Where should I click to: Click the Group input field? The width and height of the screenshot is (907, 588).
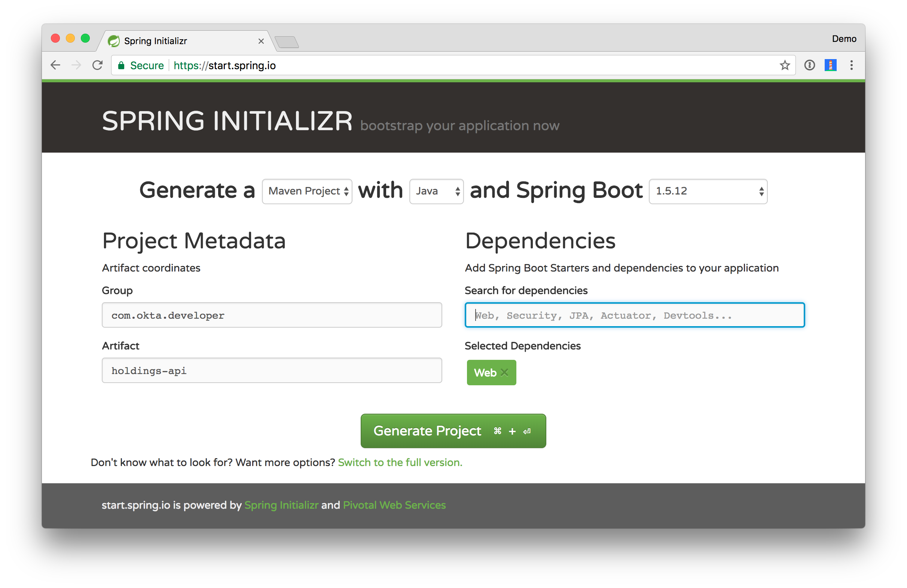272,315
